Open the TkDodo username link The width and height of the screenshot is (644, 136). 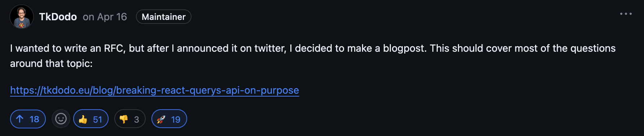(x=58, y=17)
